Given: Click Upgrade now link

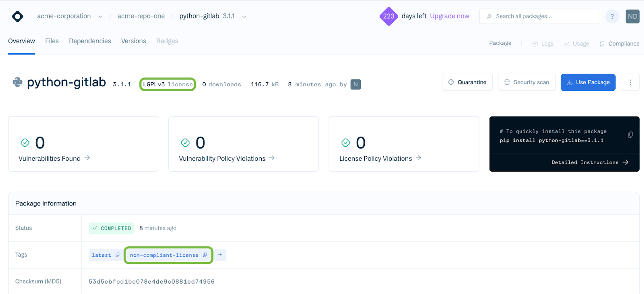Looking at the screenshot, I should pos(449,16).
